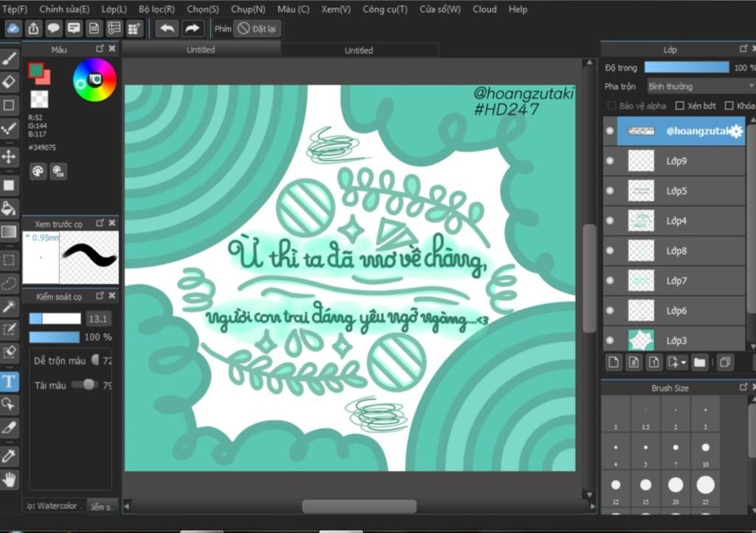The width and height of the screenshot is (756, 533).
Task: Enable the Khóa checkbox
Action: point(729,106)
